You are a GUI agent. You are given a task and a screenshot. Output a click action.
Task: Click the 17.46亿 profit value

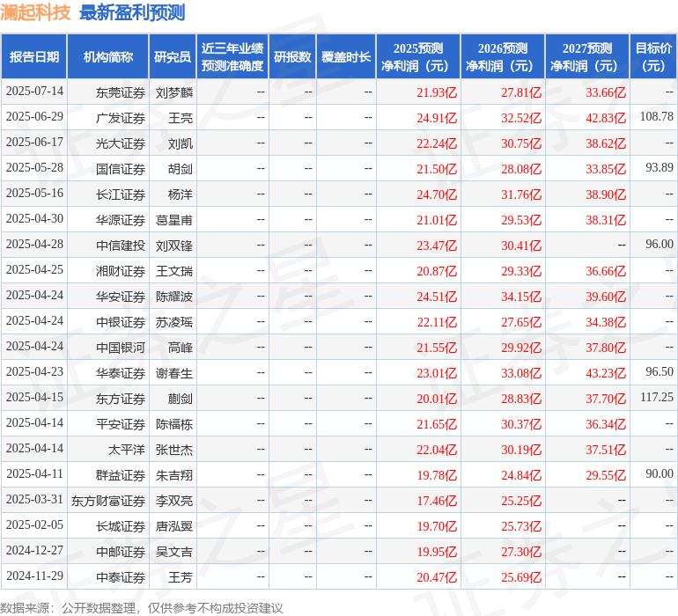(x=436, y=501)
